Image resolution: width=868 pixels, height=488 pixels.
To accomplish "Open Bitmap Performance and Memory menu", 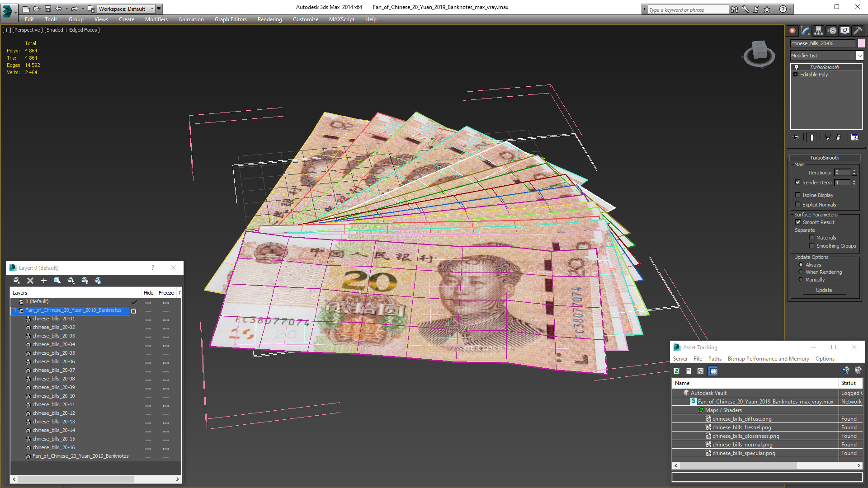I will (768, 359).
